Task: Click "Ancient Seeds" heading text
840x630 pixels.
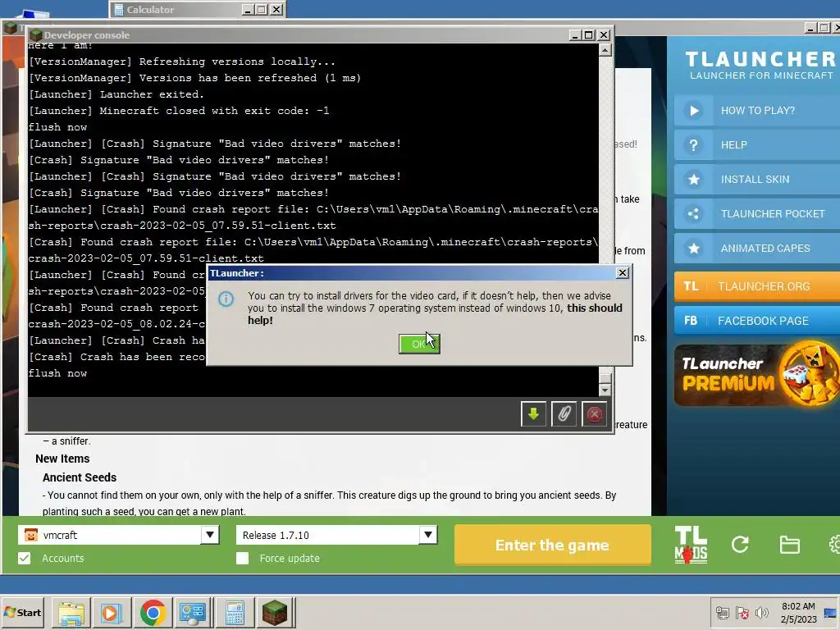Action: (80, 477)
